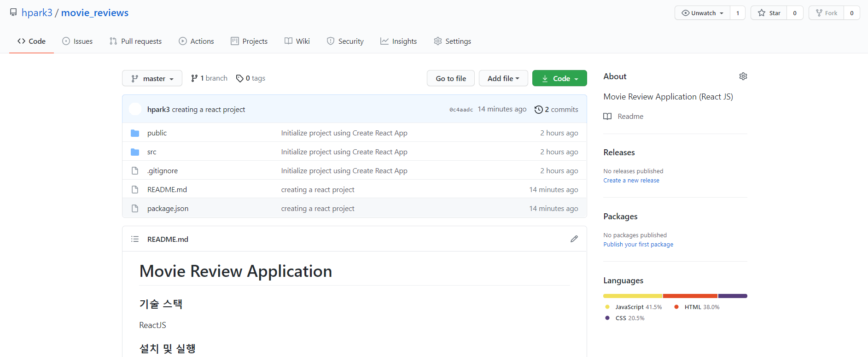Click the hpark3 avatar in commit bar
Viewport: 868px width, 357px height.
coord(135,109)
